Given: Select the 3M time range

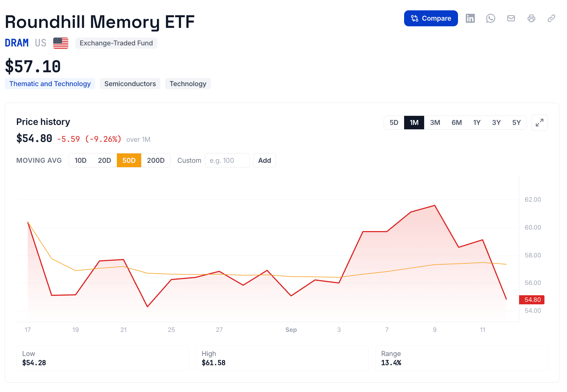Looking at the screenshot, I should [x=435, y=122].
